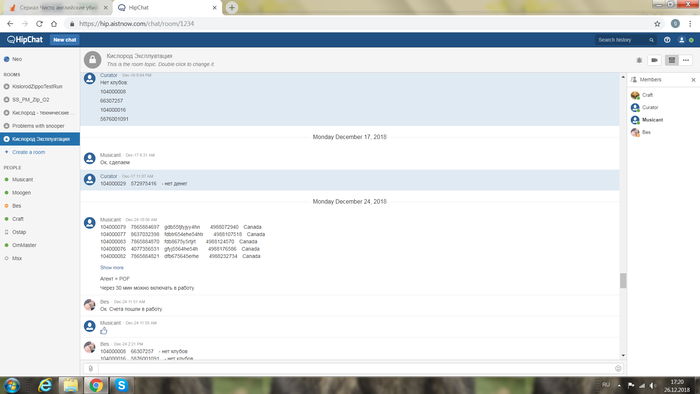Select Кислород Эксплуатация room in sidebar
Viewport: 700px width, 394px height.
click(x=40, y=139)
